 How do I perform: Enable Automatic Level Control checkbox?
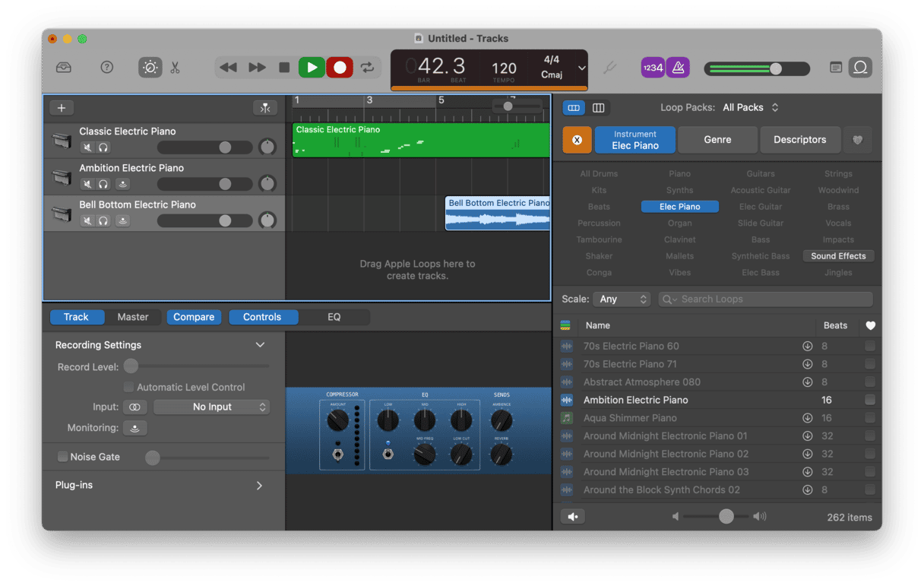128,387
